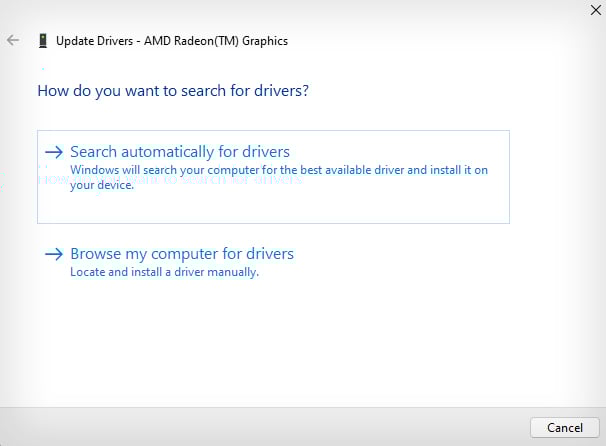Screen dimensions: 606x446
Task: Choose Search automatically for drivers
Action: [x=273, y=177]
